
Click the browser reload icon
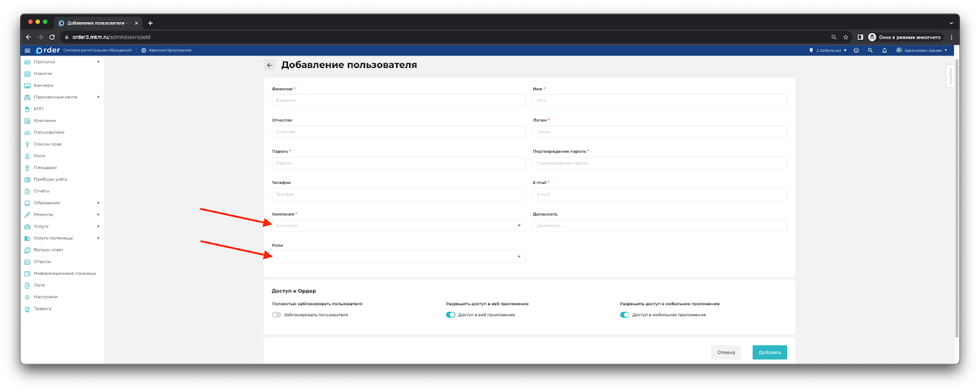tap(52, 37)
